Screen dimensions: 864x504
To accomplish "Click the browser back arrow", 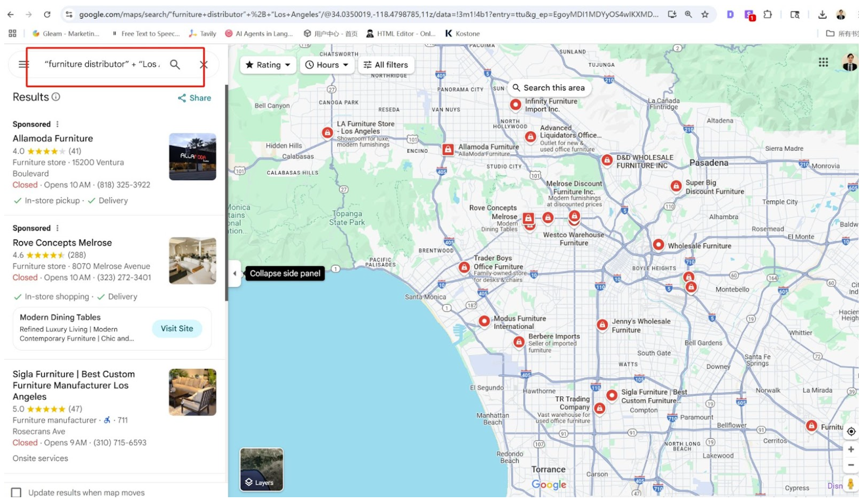I will click(10, 15).
